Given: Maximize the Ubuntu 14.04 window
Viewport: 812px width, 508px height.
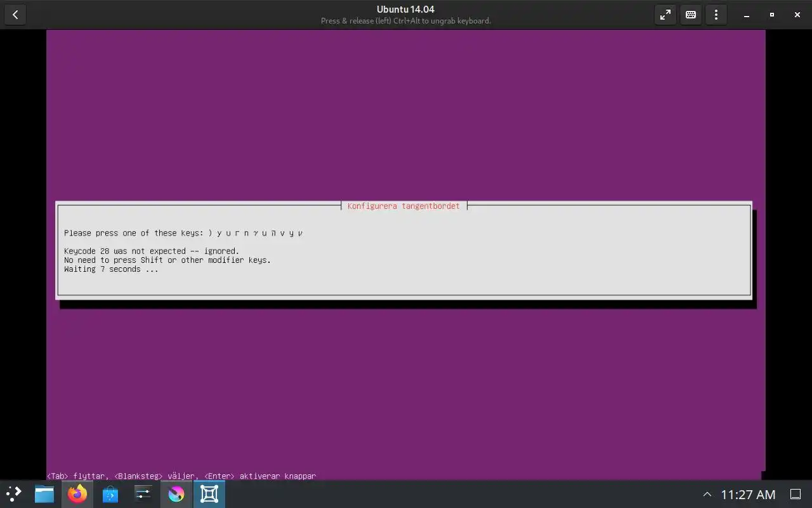Looking at the screenshot, I should [772, 15].
